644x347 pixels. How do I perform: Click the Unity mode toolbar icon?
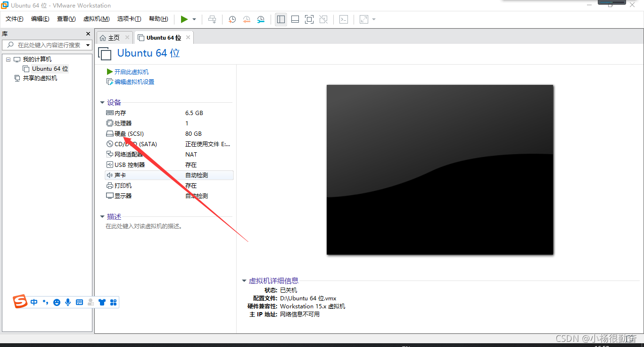tap(323, 19)
